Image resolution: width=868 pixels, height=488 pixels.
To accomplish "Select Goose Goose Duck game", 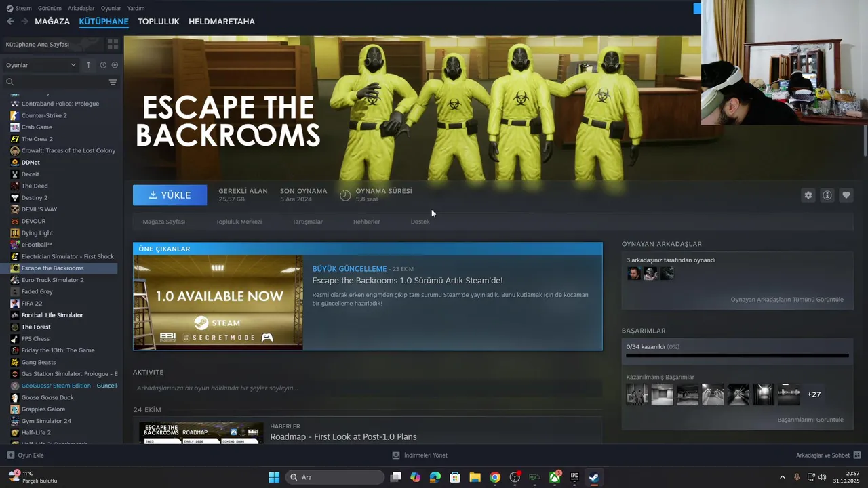I will pos(47,397).
